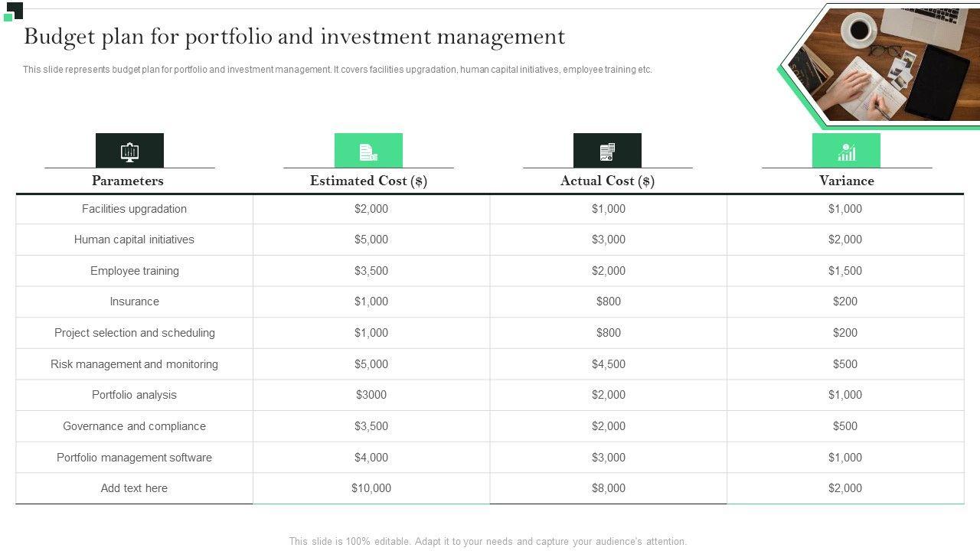
Task: Click the Human capital initiatives cell
Action: [134, 240]
